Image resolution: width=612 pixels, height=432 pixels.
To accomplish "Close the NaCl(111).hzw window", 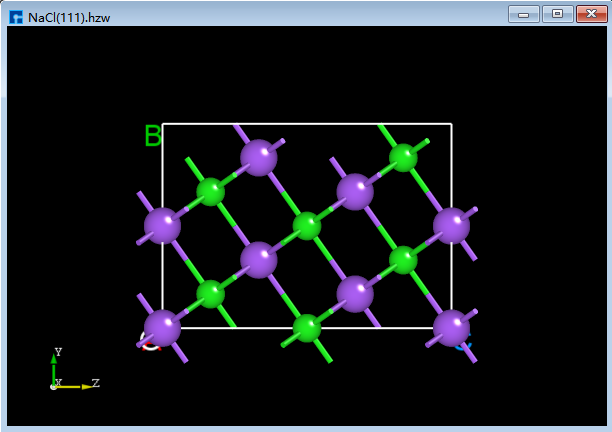I will click(x=591, y=14).
